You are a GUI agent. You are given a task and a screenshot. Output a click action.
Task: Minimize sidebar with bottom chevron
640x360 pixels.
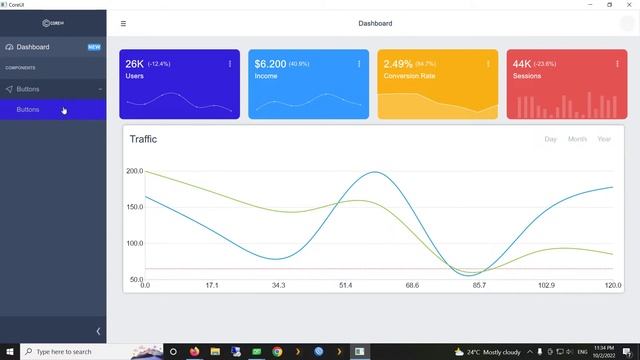pos(98,331)
